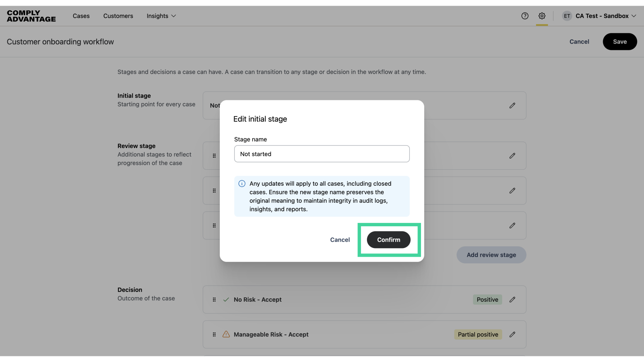Click the drag handle of the top review stage

[214, 156]
